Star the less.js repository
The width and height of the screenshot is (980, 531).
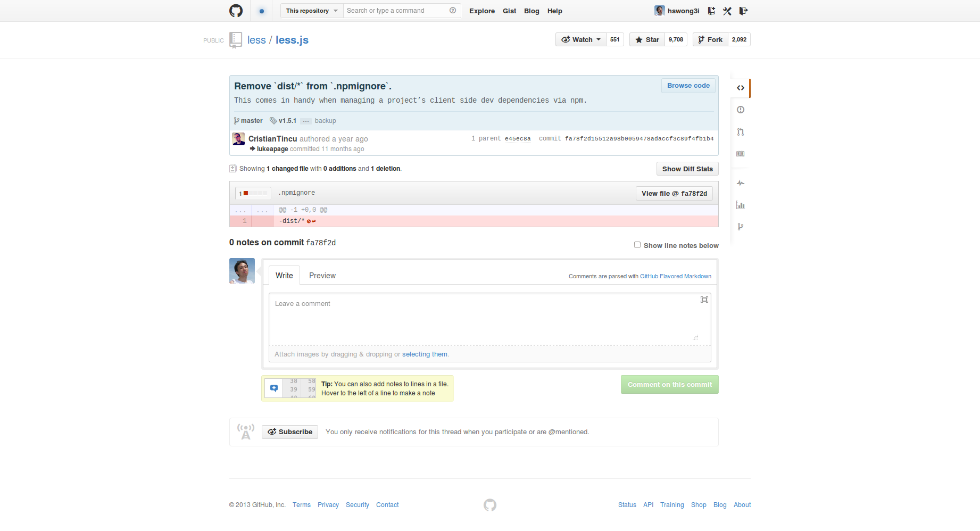[647, 39]
